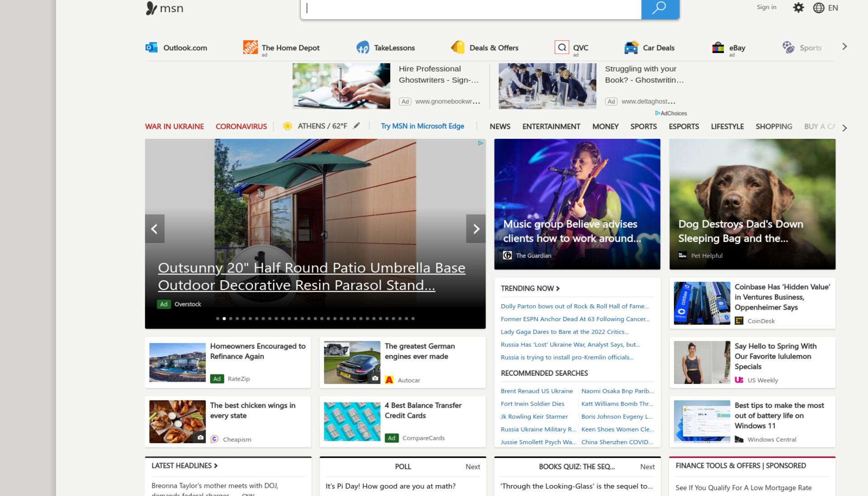Open Sports shortcut icon

788,47
